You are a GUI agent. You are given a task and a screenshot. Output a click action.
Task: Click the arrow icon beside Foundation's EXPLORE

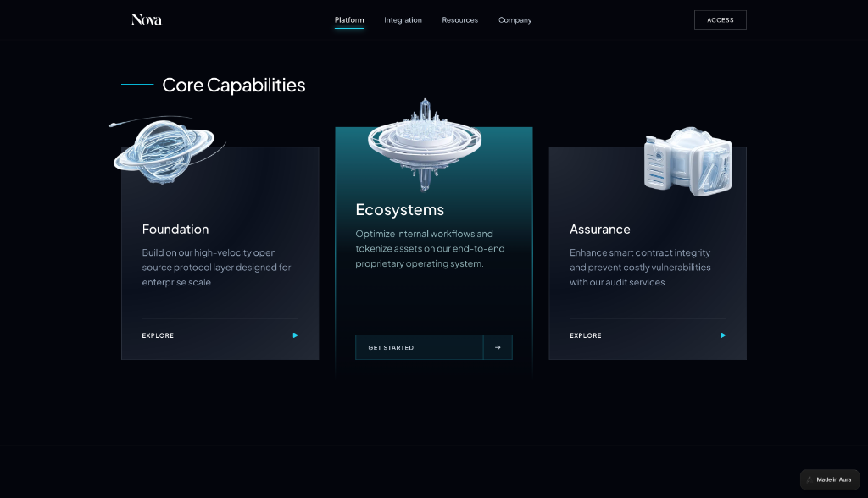(295, 335)
